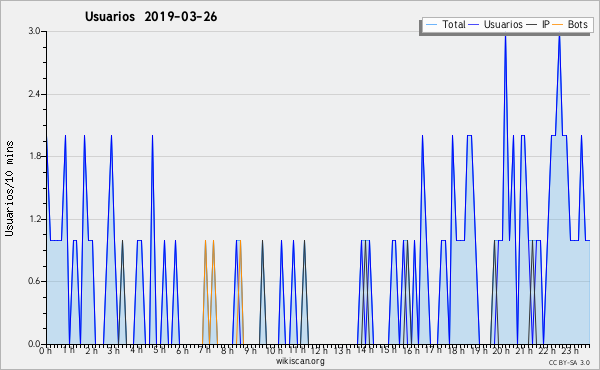Image resolution: width=600 pixels, height=370 pixels.
Task: Click the 3.0 peak just after 20 h
Action: (x=505, y=37)
